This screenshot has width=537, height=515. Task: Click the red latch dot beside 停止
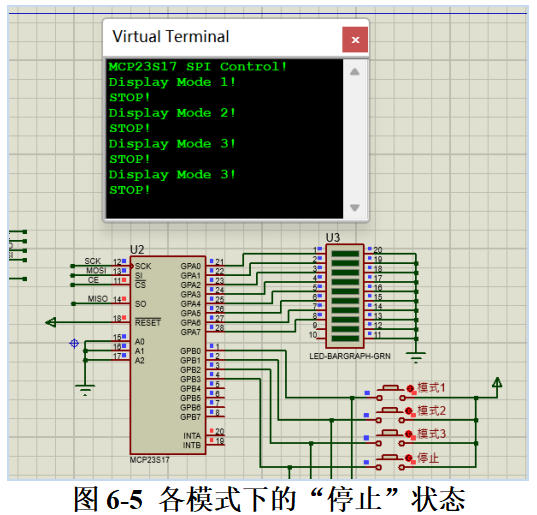tap(409, 458)
